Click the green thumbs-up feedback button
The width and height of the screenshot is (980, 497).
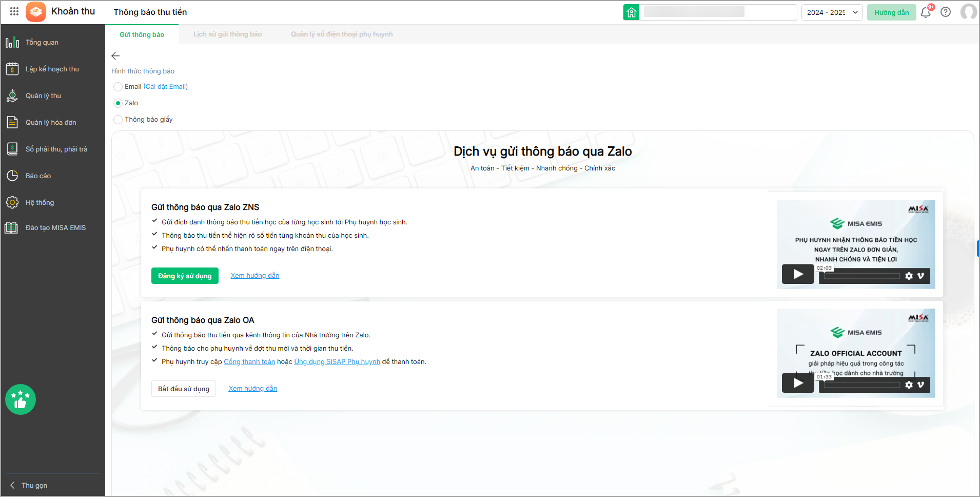tap(21, 399)
